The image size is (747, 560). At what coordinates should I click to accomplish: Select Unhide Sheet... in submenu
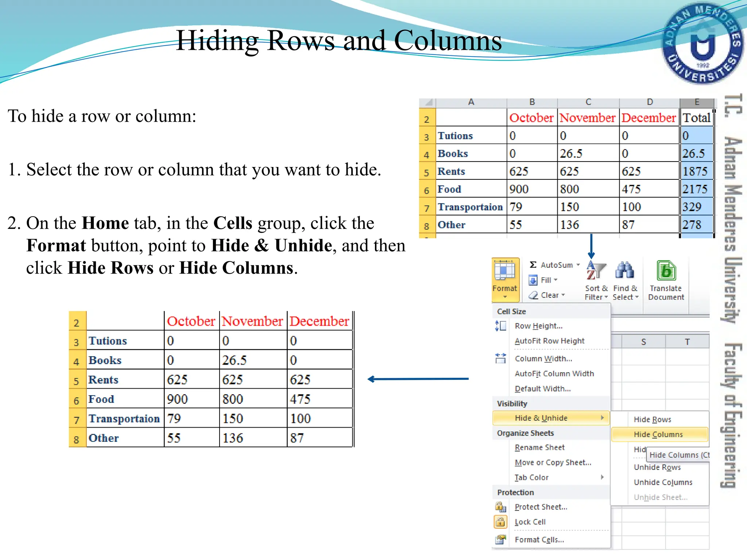[x=660, y=497]
